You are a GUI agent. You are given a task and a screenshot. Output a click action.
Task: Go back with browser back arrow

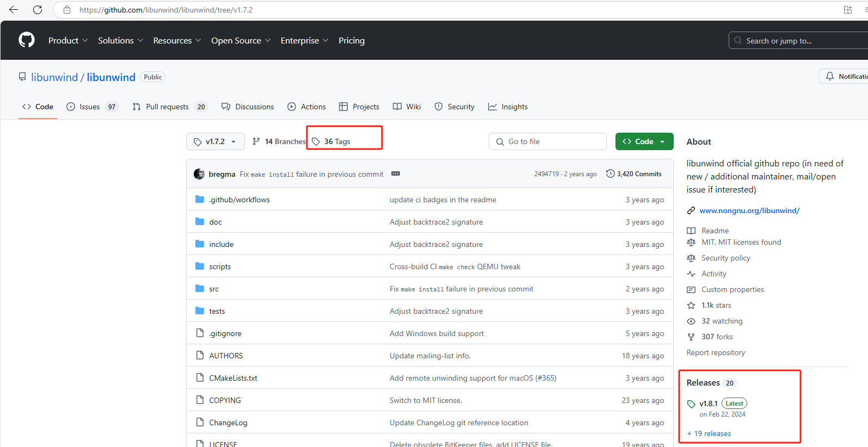tap(14, 10)
